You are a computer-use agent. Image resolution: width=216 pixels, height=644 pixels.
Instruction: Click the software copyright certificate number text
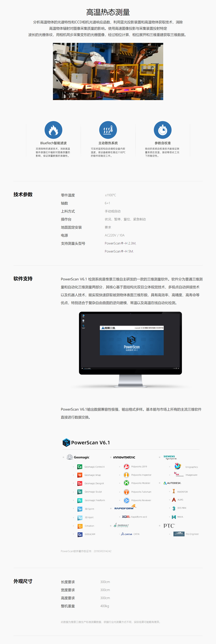point(86,551)
